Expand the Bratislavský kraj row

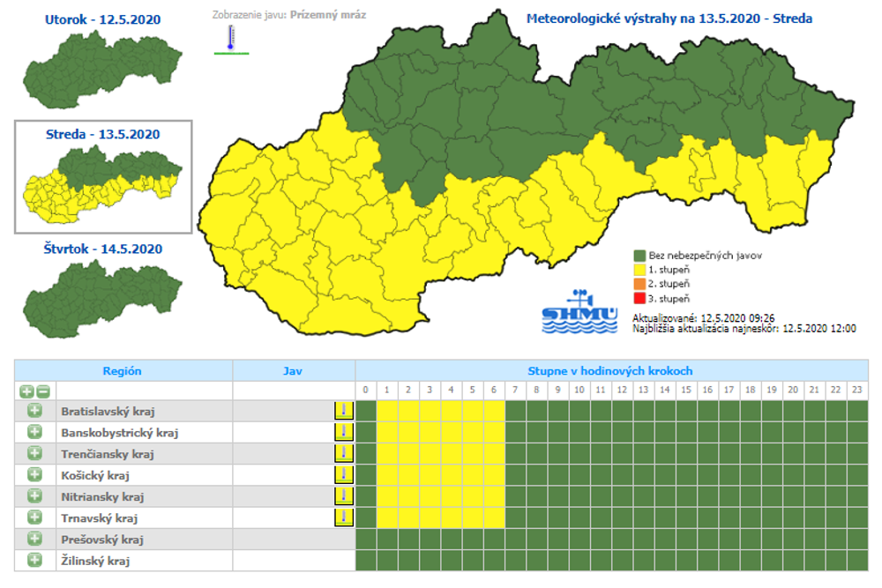(34, 411)
